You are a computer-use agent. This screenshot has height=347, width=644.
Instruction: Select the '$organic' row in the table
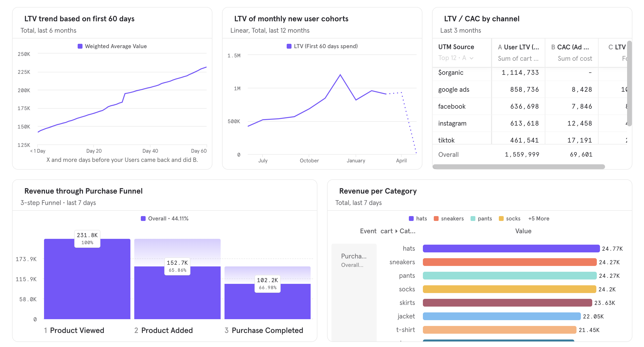[x=451, y=73]
